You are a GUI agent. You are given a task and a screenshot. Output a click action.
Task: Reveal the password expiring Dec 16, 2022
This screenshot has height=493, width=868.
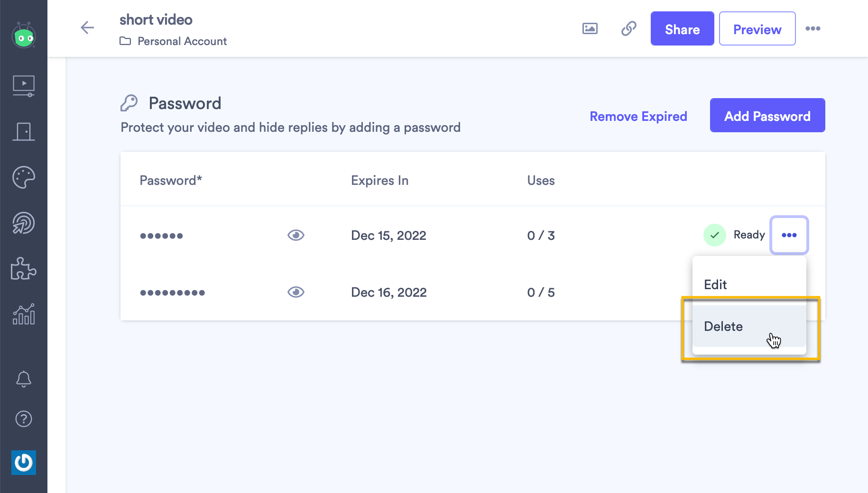pyautogui.click(x=295, y=292)
